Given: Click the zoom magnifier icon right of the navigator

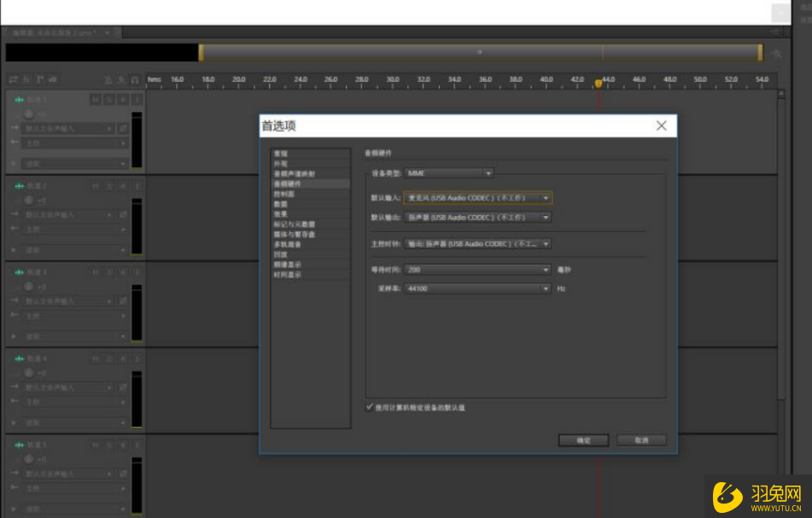Looking at the screenshot, I should click(x=777, y=53).
